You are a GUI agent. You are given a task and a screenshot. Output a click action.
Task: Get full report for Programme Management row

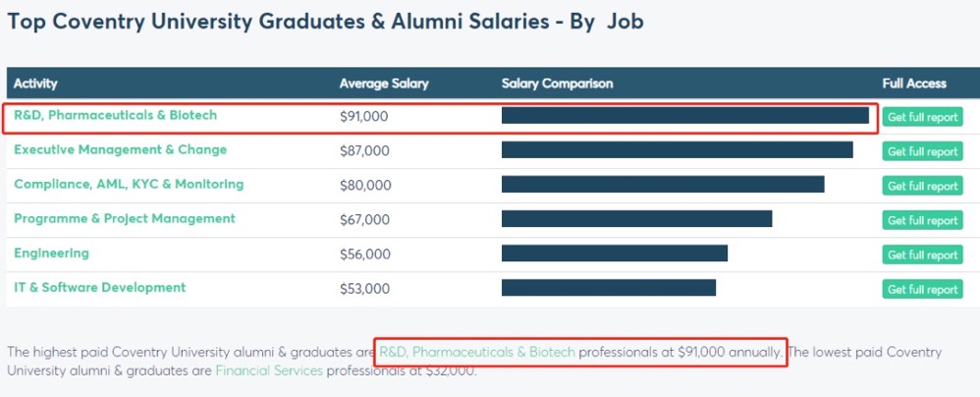(922, 220)
